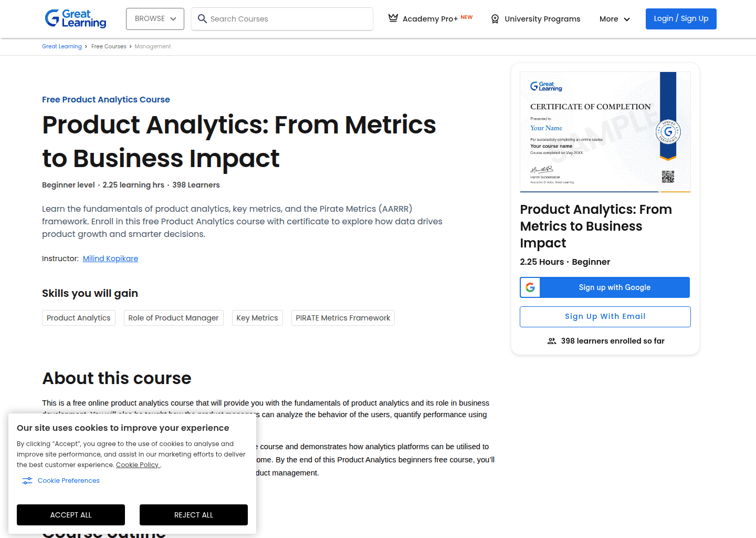Expand the More navigation dropdown

tap(614, 19)
